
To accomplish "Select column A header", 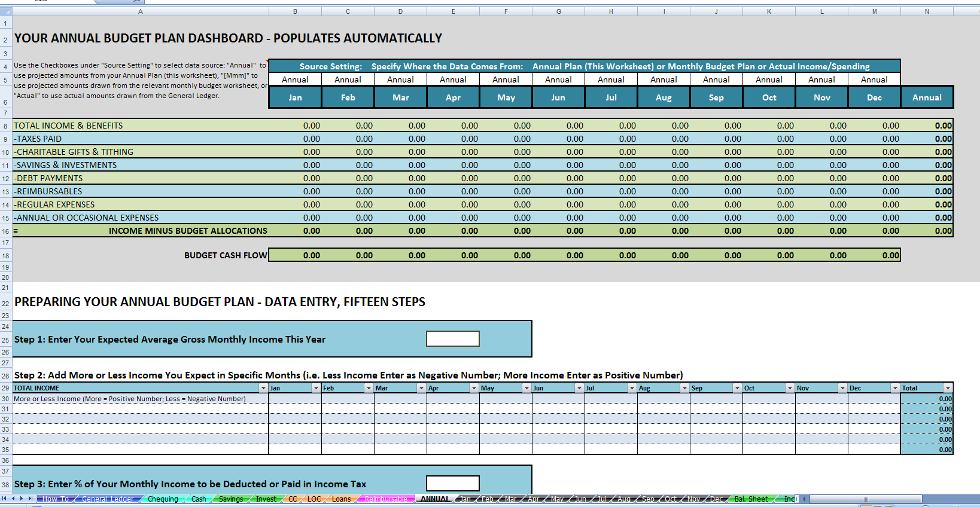I will point(141,11).
